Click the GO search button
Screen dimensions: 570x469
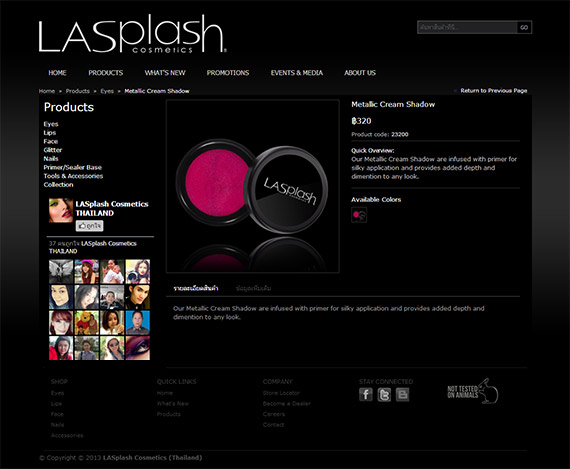pyautogui.click(x=524, y=27)
